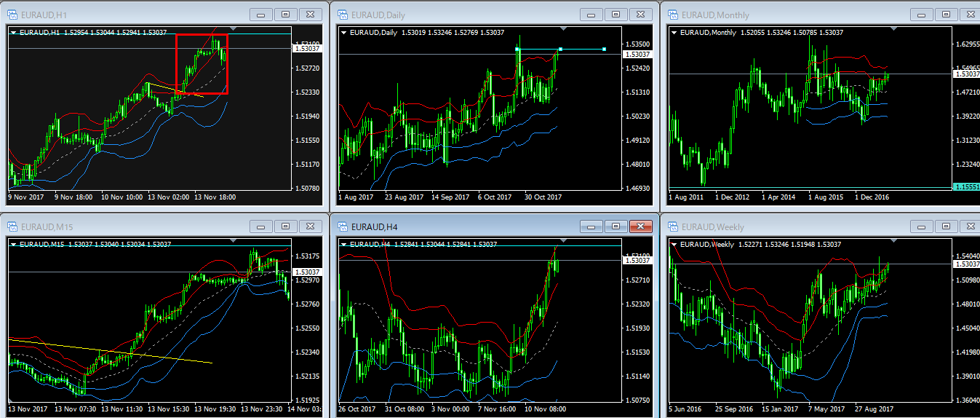
Task: Click the cyan 1.15551 price label on Monthly chart
Action: (965, 187)
